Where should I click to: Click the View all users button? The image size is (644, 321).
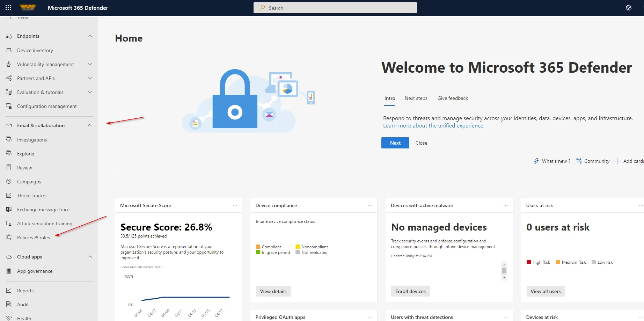point(546,291)
